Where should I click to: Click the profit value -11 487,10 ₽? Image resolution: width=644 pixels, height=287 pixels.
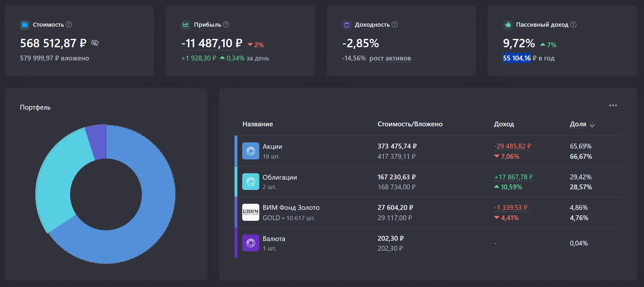point(212,43)
